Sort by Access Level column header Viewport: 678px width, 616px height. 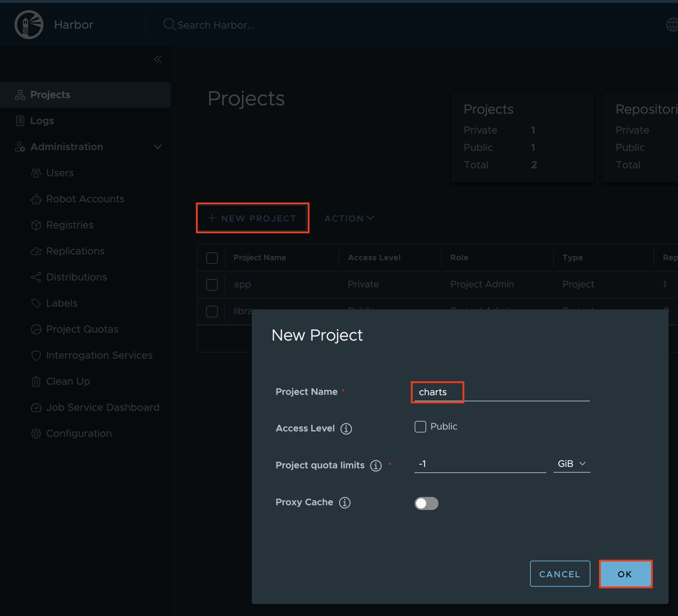pyautogui.click(x=374, y=258)
